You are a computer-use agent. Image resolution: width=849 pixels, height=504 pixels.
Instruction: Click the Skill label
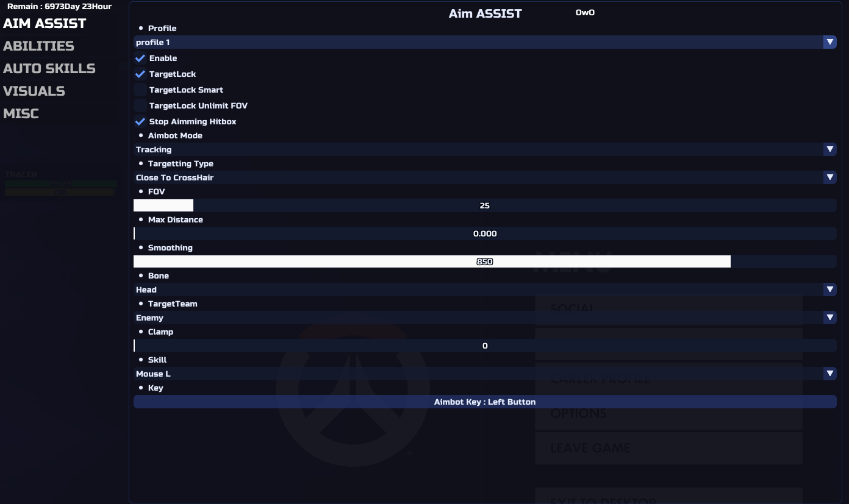tap(157, 360)
